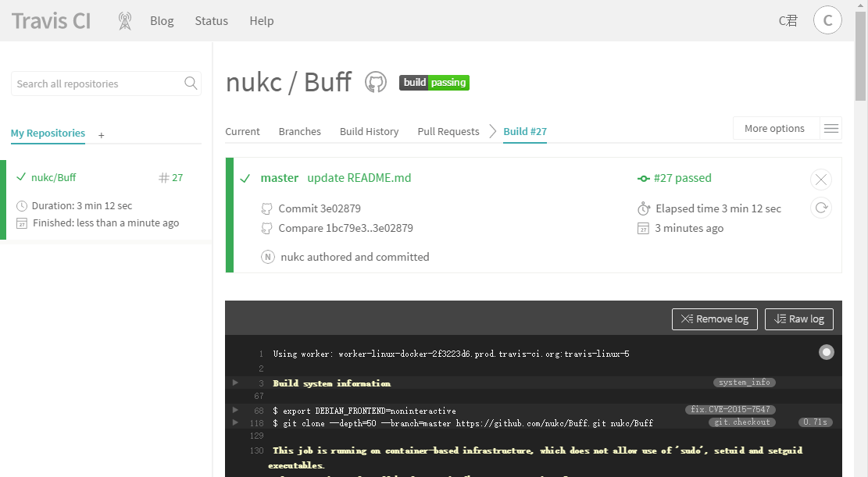Cancel build using the X circle icon
Screen dimensions: 868x477
820,180
